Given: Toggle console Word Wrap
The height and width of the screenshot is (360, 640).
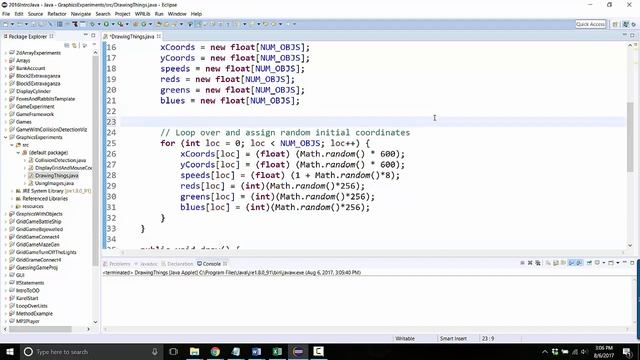Looking at the screenshot, I should (x=563, y=263).
